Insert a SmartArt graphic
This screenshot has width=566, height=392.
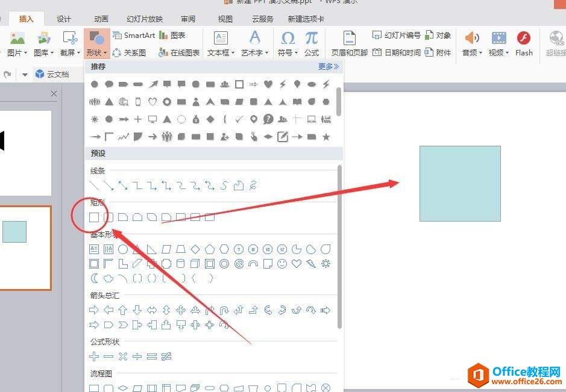click(134, 36)
